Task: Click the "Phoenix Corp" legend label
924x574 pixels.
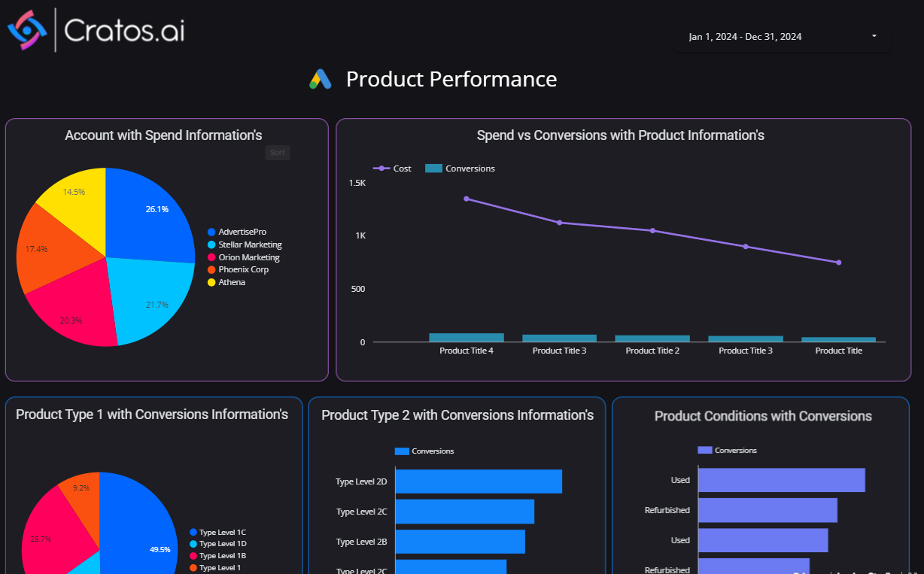Action: (244, 269)
